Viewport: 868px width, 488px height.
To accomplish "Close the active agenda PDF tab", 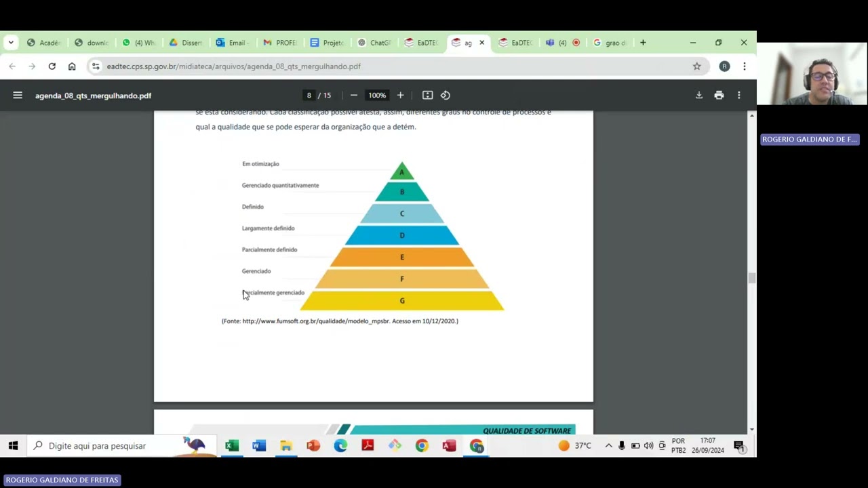I will tap(481, 43).
